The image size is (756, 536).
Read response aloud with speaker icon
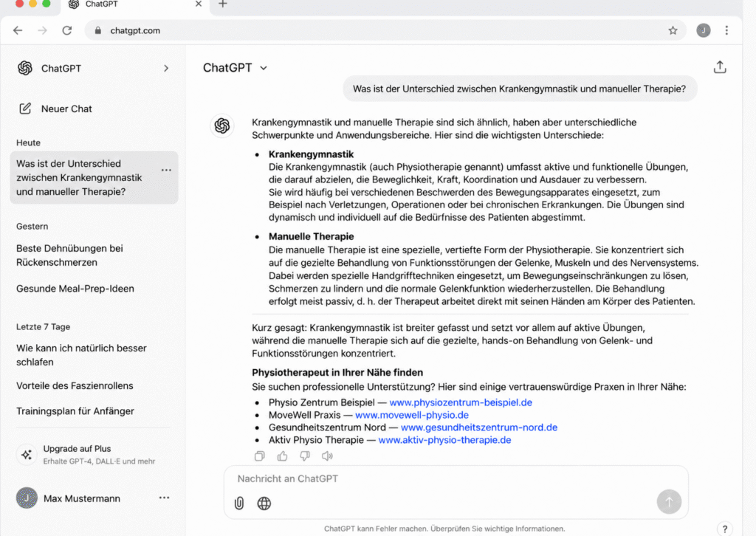(x=327, y=456)
